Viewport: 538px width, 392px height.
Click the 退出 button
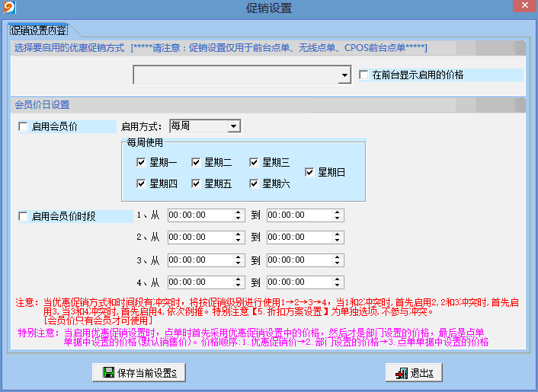413,373
